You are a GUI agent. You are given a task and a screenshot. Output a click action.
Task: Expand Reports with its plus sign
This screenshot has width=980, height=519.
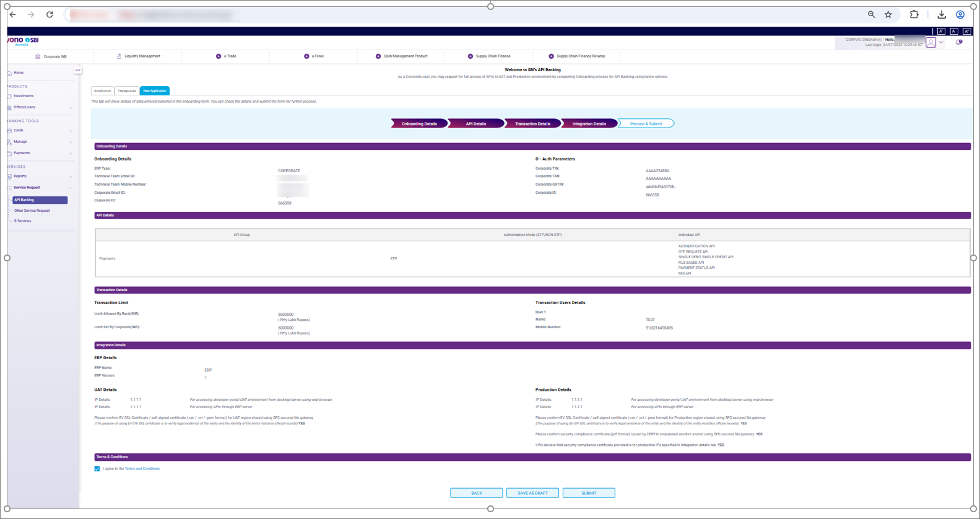(x=71, y=177)
